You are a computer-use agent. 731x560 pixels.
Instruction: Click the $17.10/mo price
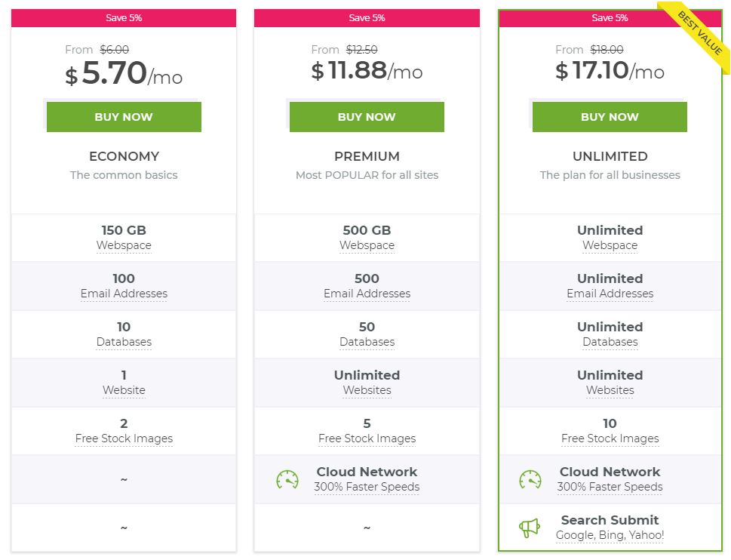[610, 71]
